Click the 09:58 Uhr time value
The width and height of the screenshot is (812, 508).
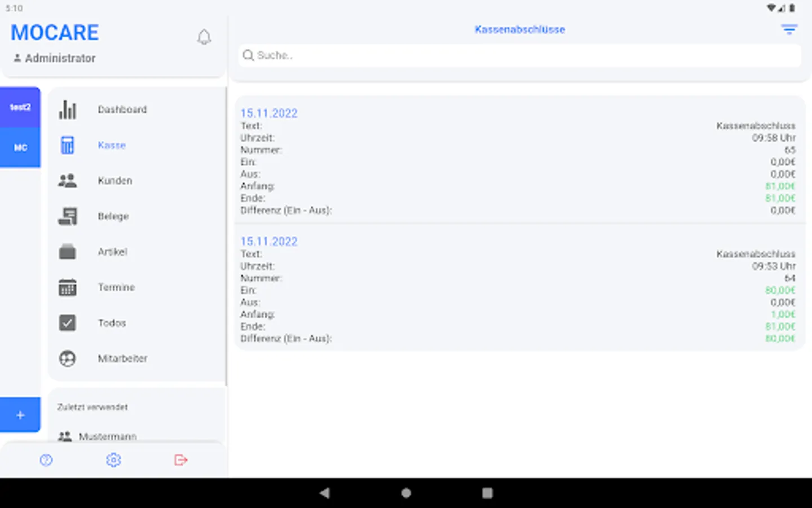(774, 138)
